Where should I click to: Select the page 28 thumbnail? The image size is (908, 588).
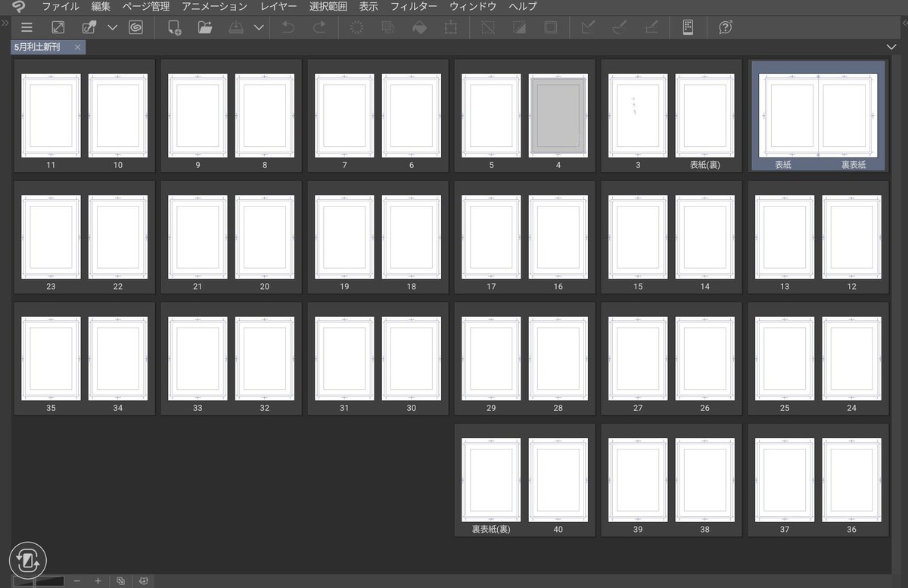pos(558,359)
